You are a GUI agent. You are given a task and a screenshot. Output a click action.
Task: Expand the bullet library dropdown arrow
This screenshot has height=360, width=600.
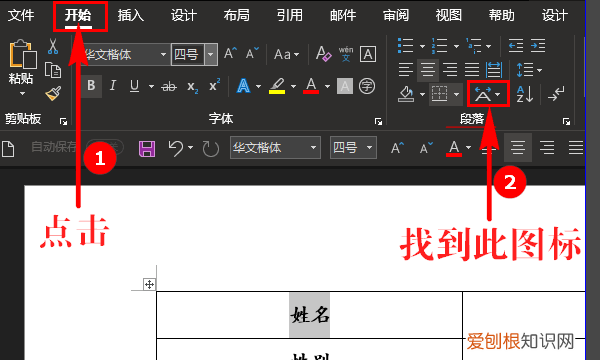click(x=422, y=46)
